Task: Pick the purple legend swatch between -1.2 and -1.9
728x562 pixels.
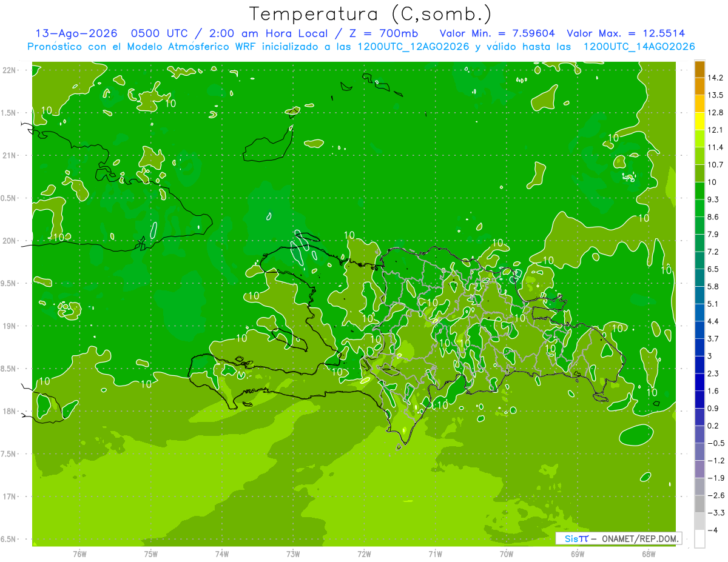Action: 699,469
